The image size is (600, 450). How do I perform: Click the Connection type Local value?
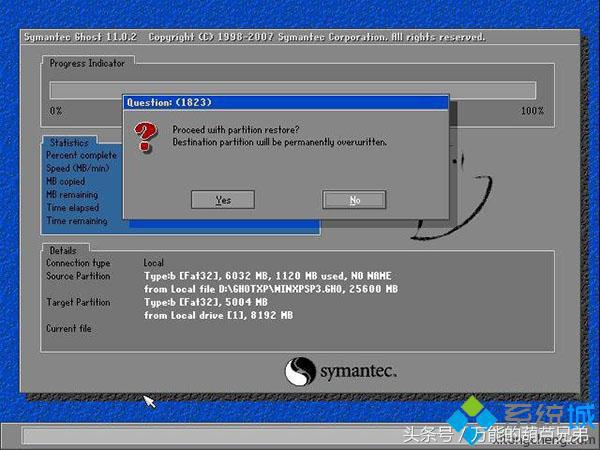pos(154,263)
